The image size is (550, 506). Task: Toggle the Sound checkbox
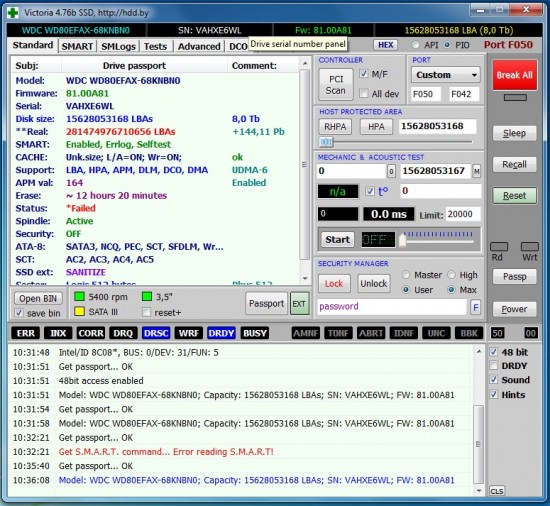pos(494,379)
